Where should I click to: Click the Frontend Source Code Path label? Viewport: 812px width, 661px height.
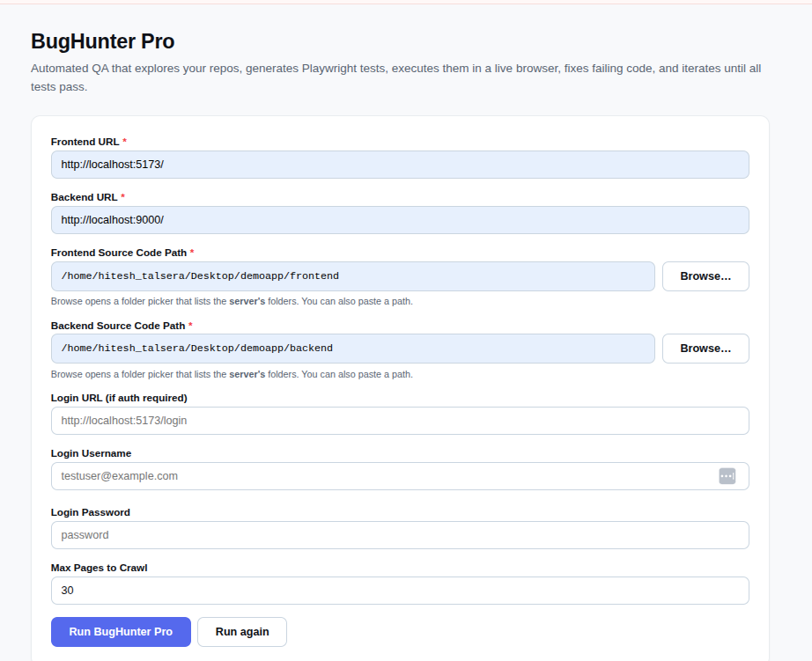click(122, 253)
